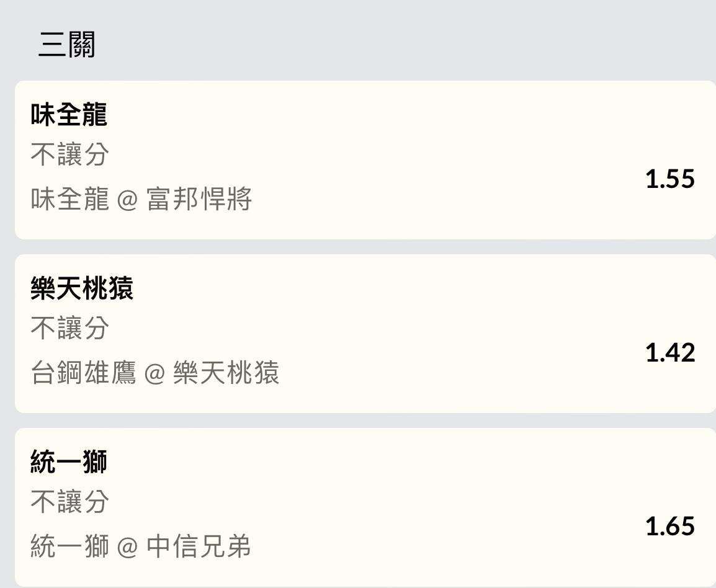Click gray 樂天桃猿 in the matchup line

point(226,373)
